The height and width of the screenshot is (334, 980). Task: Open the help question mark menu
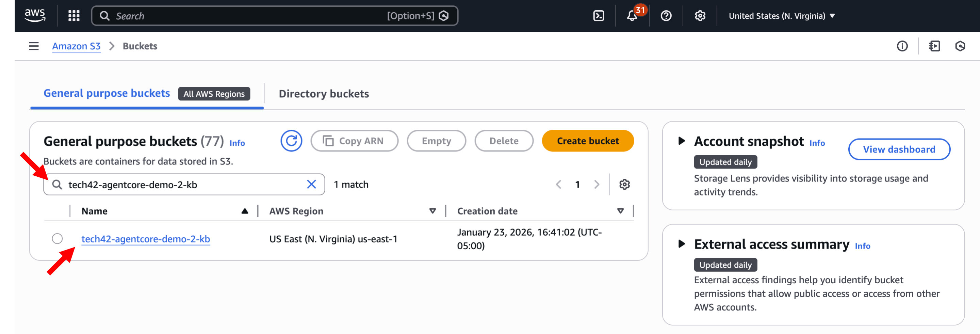(666, 16)
